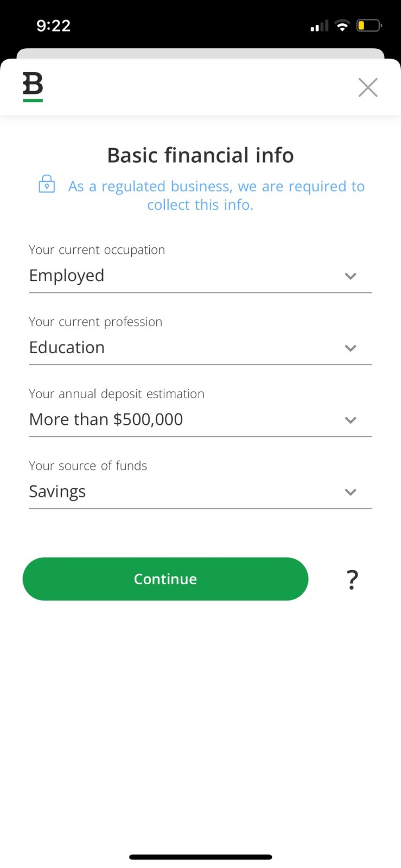Tap the 9:22 clock in status bar
The height and width of the screenshot is (868, 401).
pos(53,25)
